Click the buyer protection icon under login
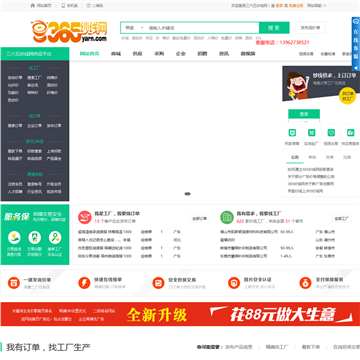 (292, 133)
